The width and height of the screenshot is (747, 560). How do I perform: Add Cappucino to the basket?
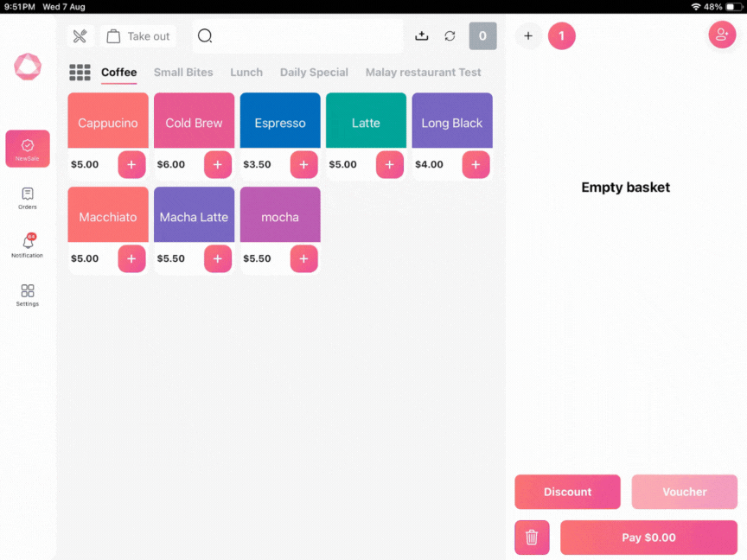pos(131,164)
